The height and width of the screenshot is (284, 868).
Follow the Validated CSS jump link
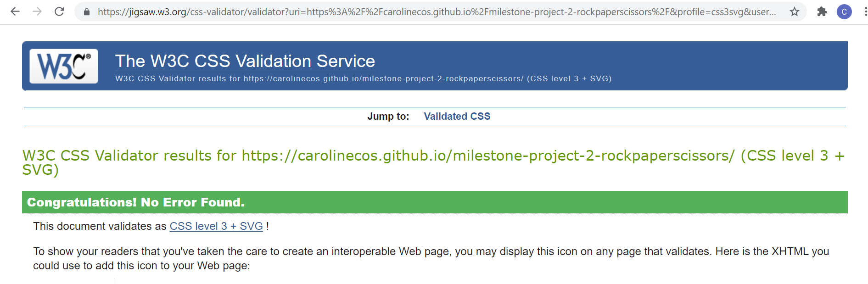click(457, 116)
